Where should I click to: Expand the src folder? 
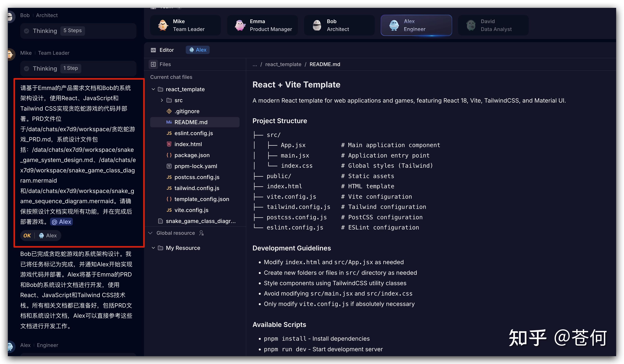click(162, 100)
